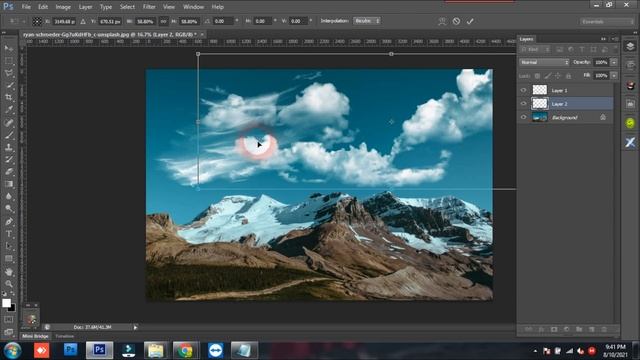This screenshot has height=360, width=640.
Task: Select the Gradient tool
Action: (9, 184)
